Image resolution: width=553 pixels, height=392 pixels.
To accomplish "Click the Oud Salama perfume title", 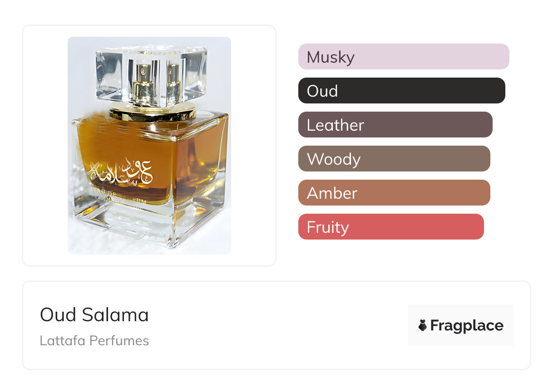I will pyautogui.click(x=94, y=315).
